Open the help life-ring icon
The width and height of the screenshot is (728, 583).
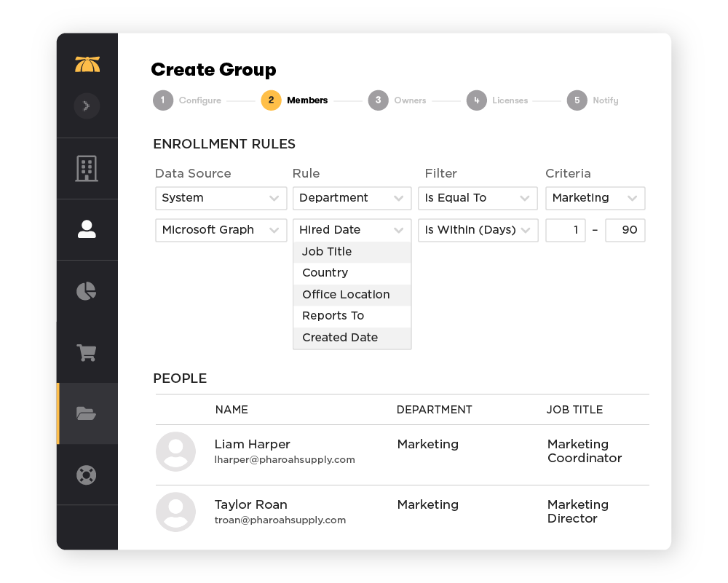[87, 475]
